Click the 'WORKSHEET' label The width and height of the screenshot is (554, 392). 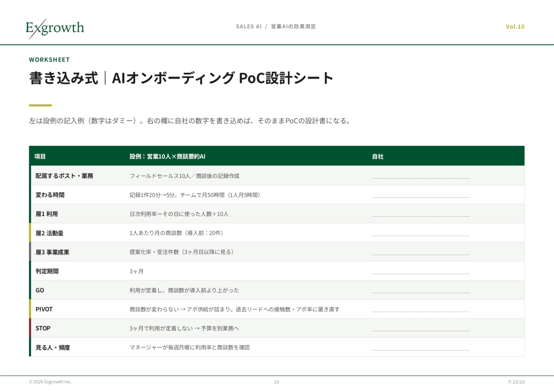[50, 60]
